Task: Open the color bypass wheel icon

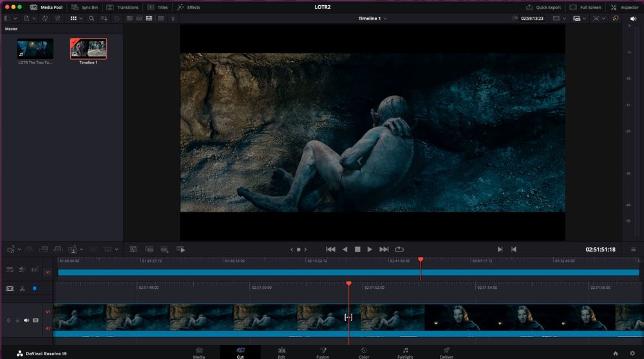Action: coord(615,19)
